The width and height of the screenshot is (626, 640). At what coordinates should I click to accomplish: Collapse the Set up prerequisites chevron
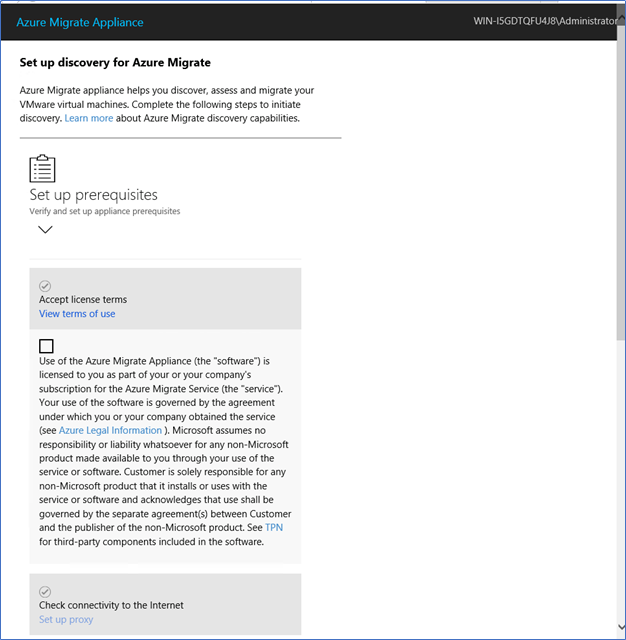pos(45,230)
